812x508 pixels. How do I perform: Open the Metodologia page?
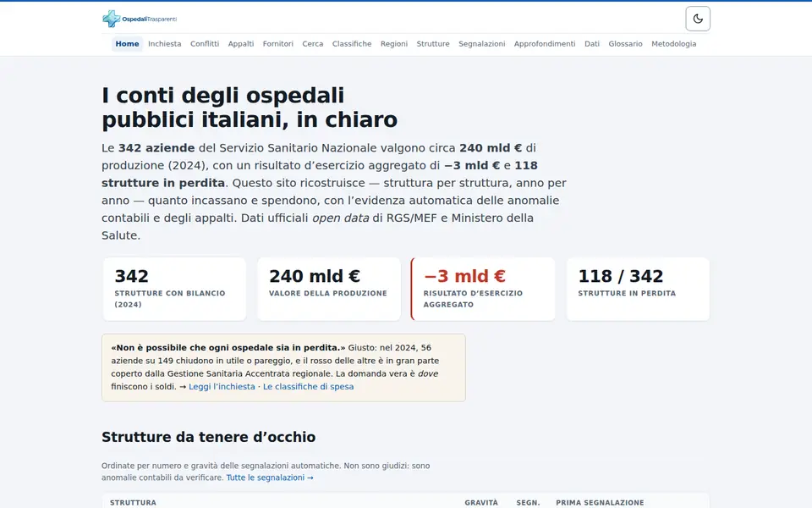[x=674, y=44]
